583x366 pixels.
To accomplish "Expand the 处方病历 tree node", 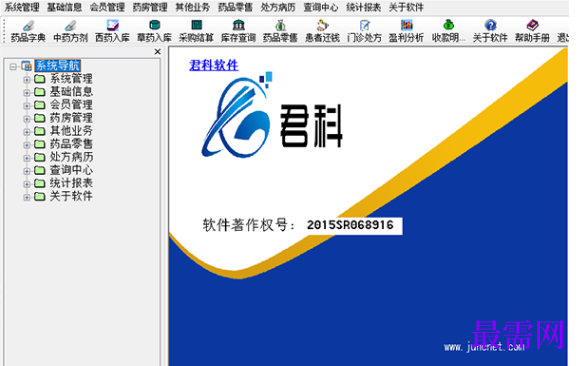I will tap(27, 158).
